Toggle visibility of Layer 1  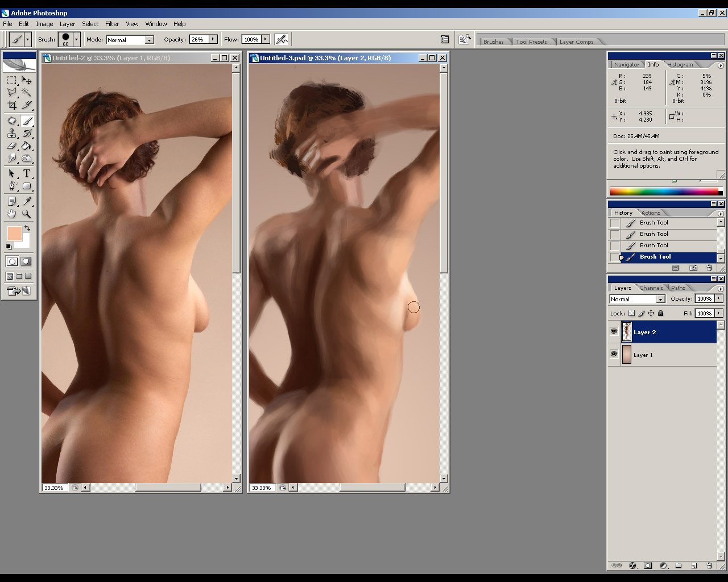tap(614, 355)
